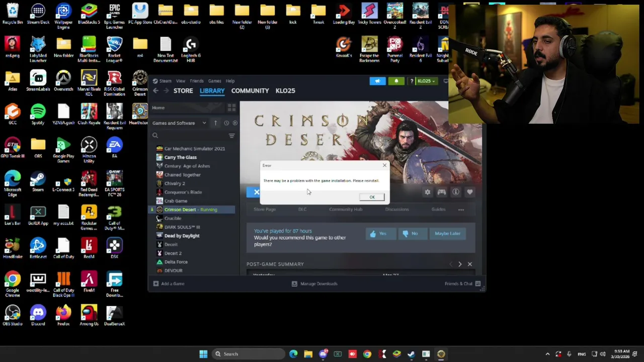Select the Battle.net desktop icon
Screen dimensions: 644x362
(38, 249)
